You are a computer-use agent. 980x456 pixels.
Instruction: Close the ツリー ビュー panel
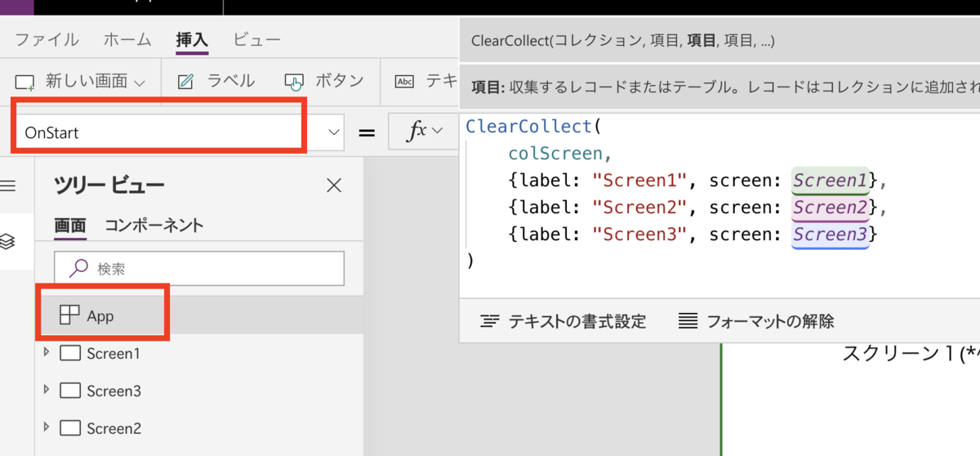point(333,186)
